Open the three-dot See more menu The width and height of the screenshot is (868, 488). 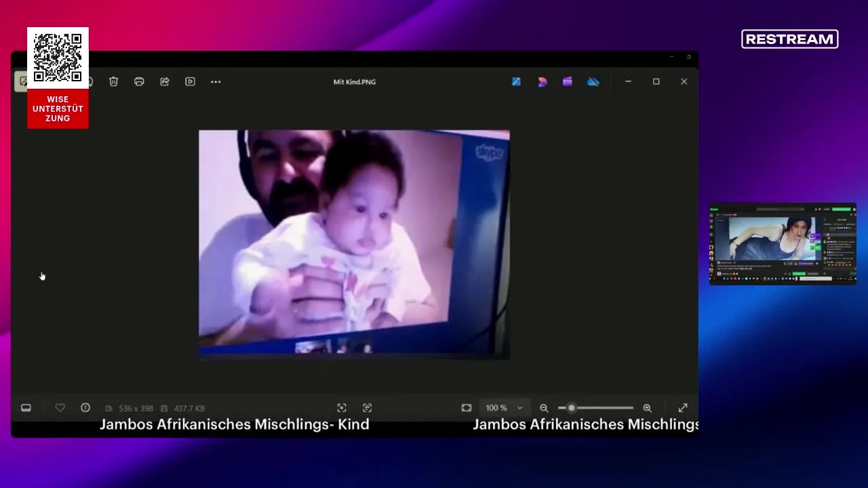pos(216,81)
